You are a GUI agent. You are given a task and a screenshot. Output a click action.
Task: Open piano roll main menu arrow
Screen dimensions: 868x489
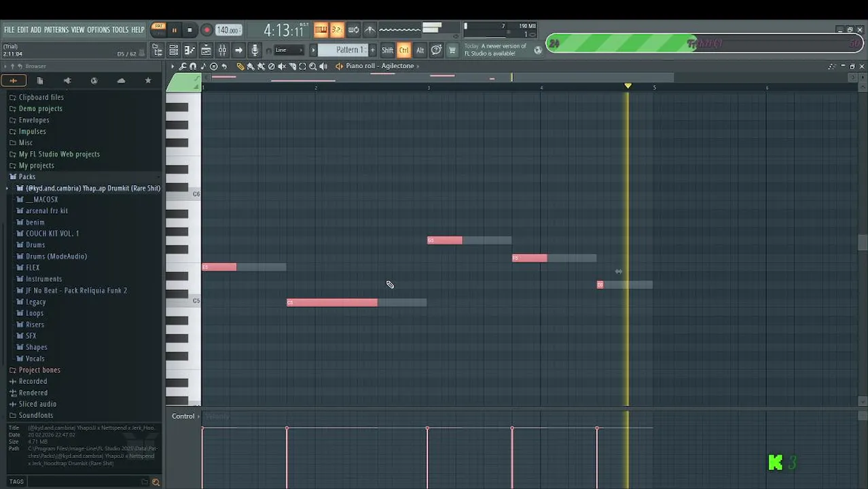click(173, 66)
